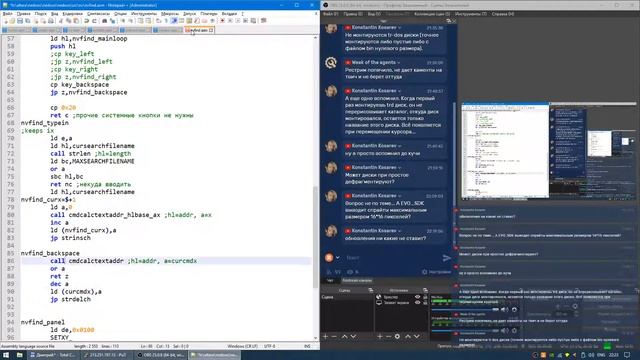Open the Плагины menu in Notepad++
Image resolution: width=640 pixels, height=360 pixels.
[209, 14]
